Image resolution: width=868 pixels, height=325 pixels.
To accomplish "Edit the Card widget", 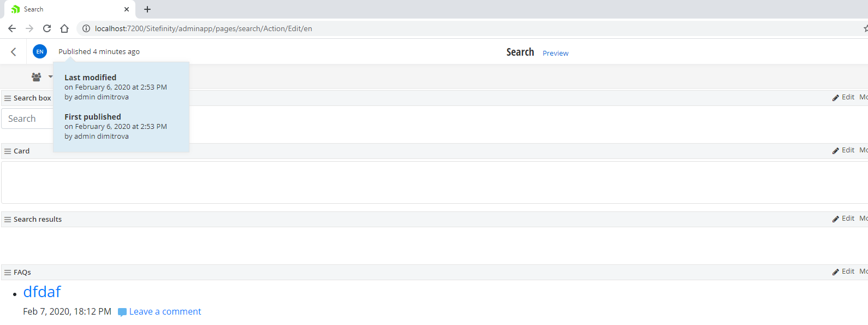I will click(843, 150).
